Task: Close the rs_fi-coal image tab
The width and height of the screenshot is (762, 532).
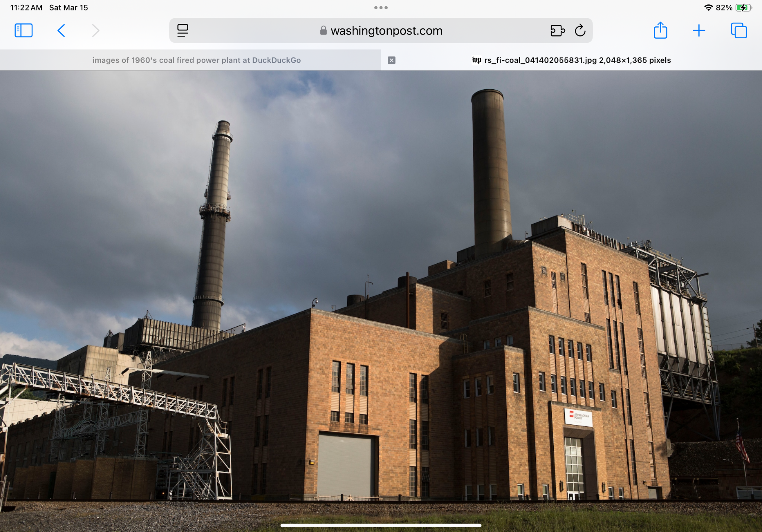Action: (391, 60)
